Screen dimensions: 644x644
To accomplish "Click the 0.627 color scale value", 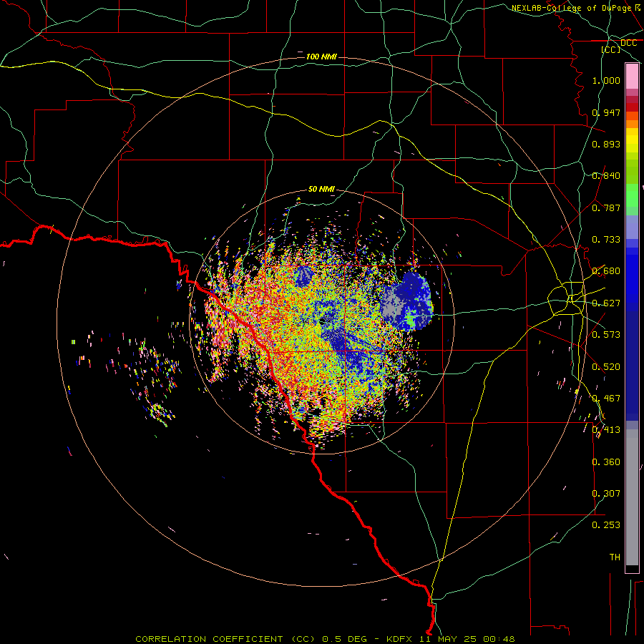I will point(606,303).
